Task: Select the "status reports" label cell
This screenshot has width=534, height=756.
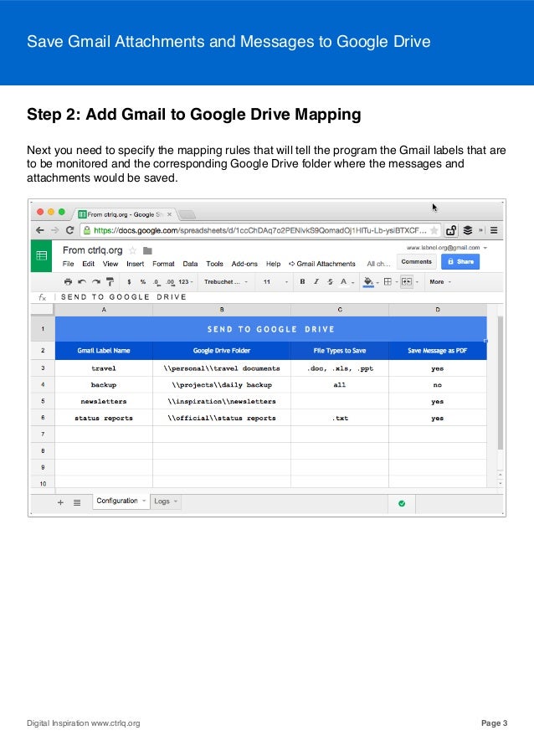Action: click(104, 418)
